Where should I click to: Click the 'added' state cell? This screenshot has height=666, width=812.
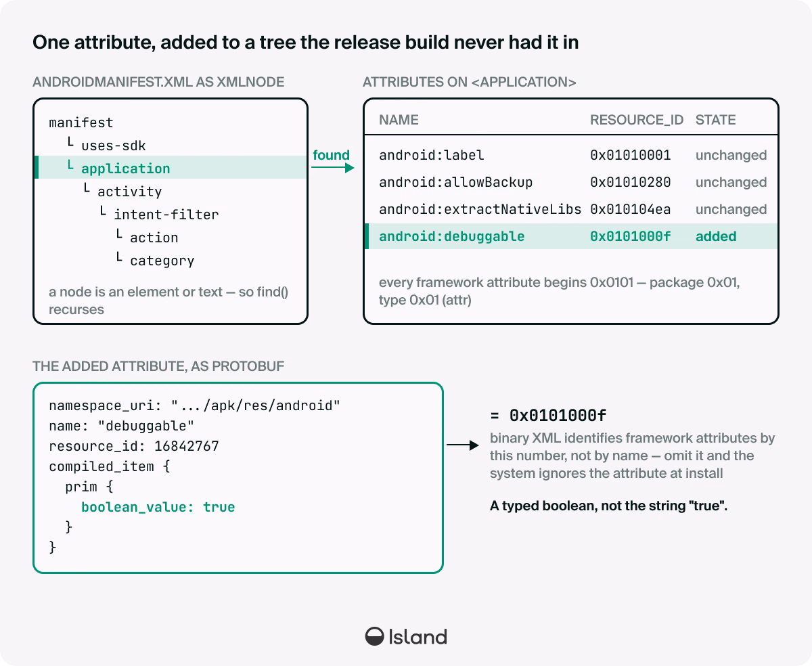[x=716, y=236]
